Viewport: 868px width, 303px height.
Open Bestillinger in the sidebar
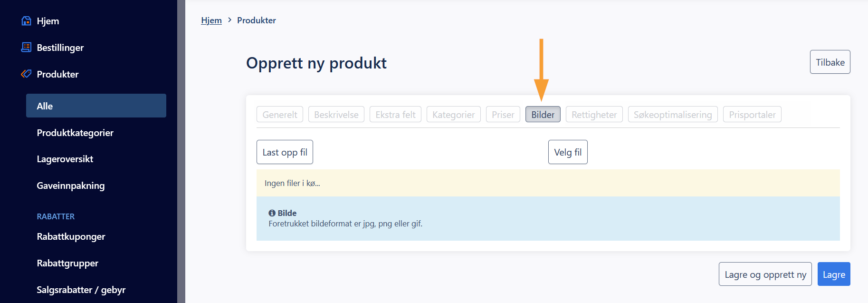click(60, 48)
